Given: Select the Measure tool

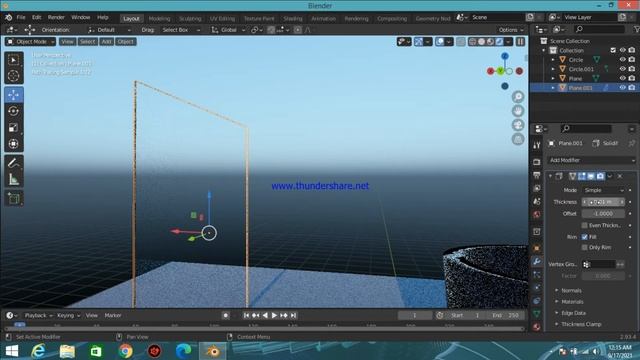Looking at the screenshot, I should (13, 179).
